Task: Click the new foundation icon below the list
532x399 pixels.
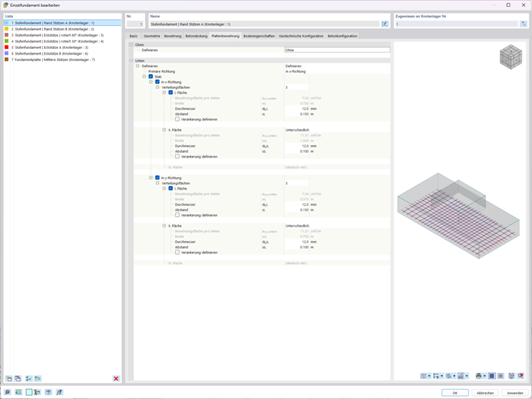Action: (9, 378)
